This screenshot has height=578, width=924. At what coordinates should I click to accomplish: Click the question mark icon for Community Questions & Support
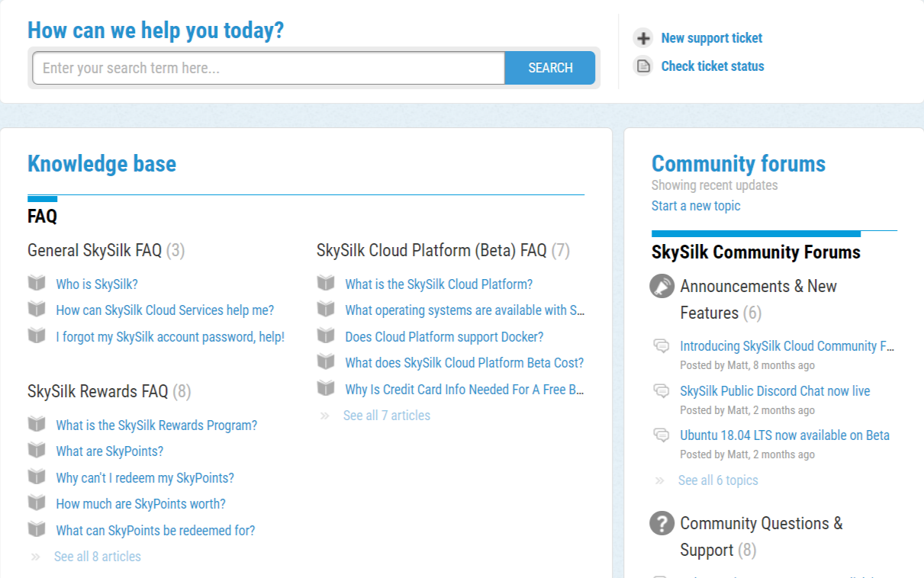(662, 523)
